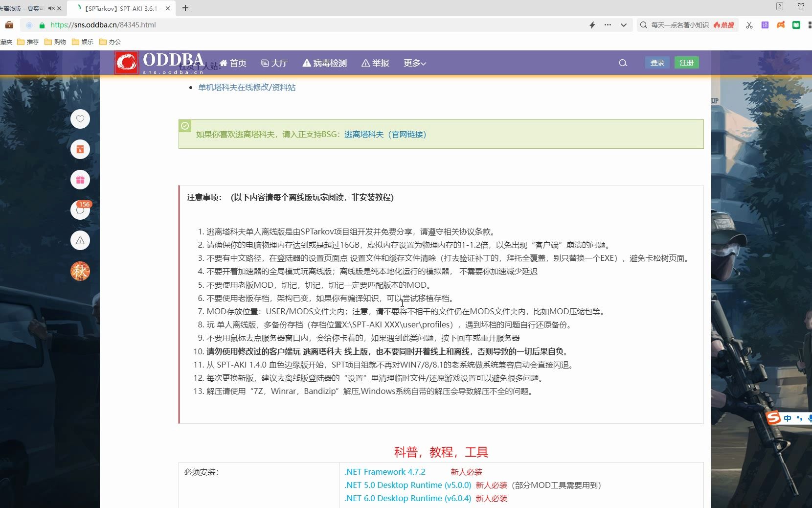Unmute the first tab's muted speaker icon
This screenshot has width=812, height=508.
[x=51, y=8]
